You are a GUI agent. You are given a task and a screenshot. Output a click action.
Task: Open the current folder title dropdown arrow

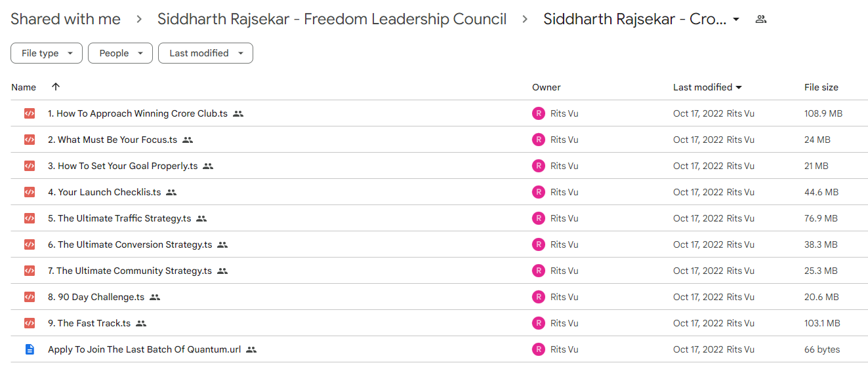736,20
